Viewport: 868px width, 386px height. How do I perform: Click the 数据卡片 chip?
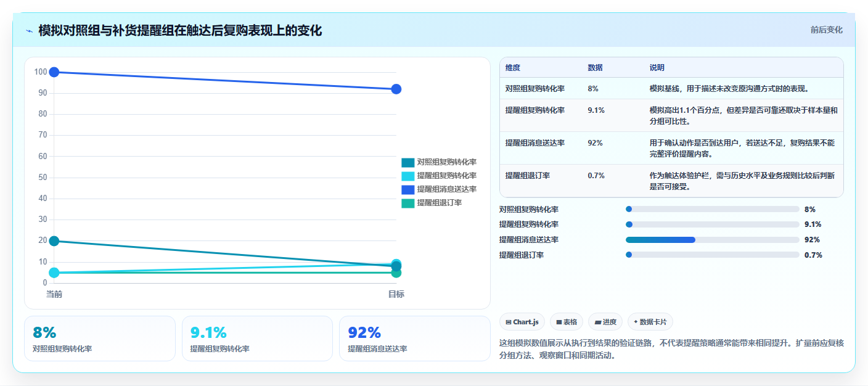(x=650, y=322)
